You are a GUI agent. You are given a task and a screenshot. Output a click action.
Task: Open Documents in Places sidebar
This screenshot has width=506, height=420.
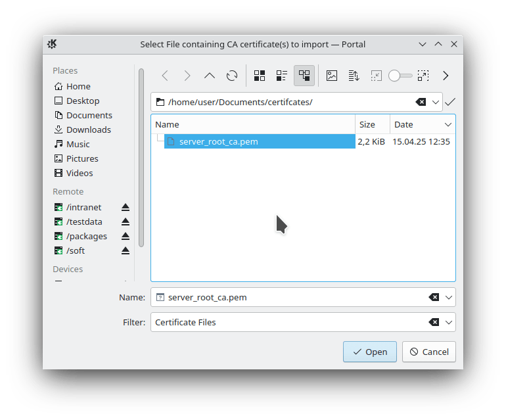89,115
